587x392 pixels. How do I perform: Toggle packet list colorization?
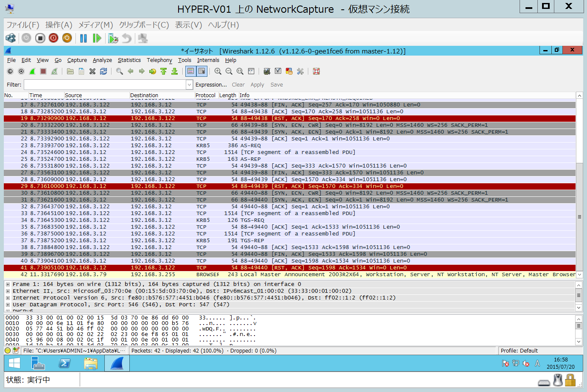190,71
